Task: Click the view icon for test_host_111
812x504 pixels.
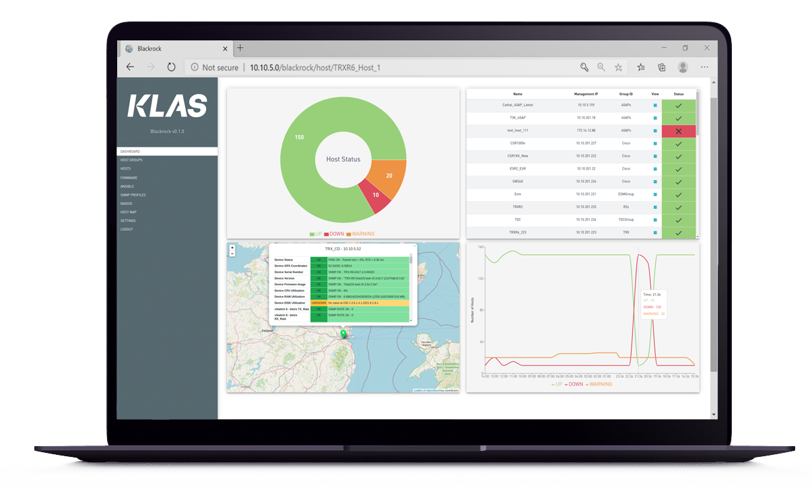Action: click(654, 131)
